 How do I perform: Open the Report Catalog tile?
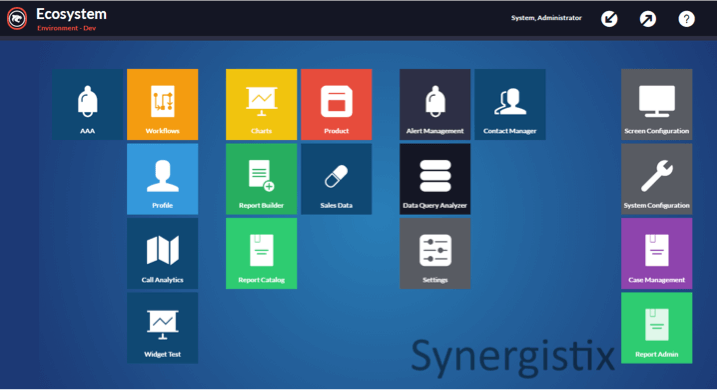point(261,254)
